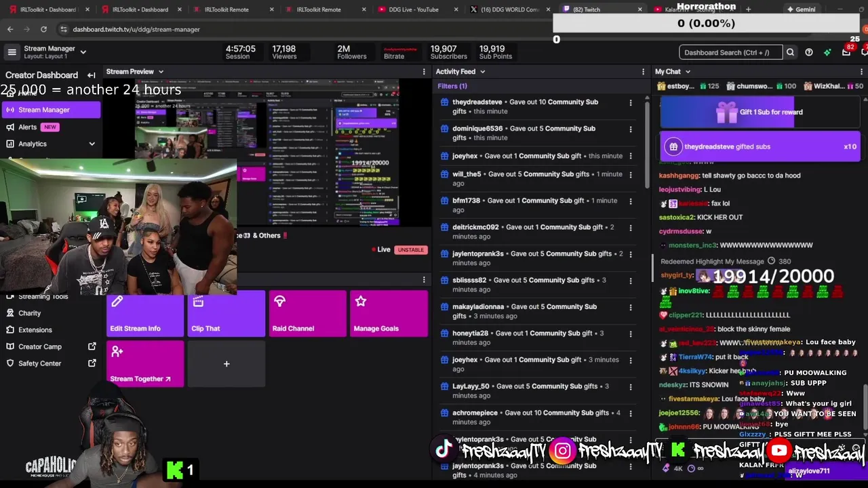Open options for achromepiece activity row
Viewport: 868px width, 488px height.
click(x=631, y=413)
